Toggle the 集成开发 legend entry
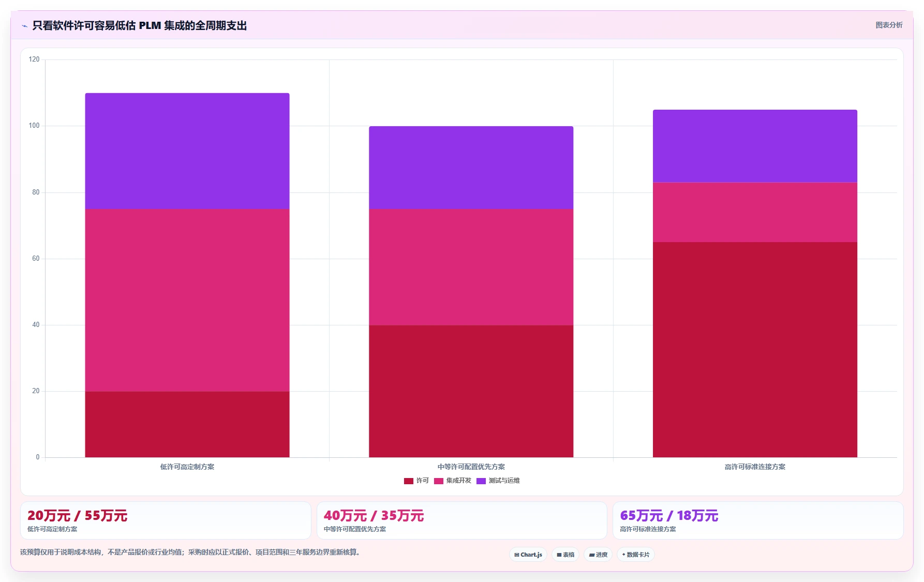 click(x=453, y=481)
